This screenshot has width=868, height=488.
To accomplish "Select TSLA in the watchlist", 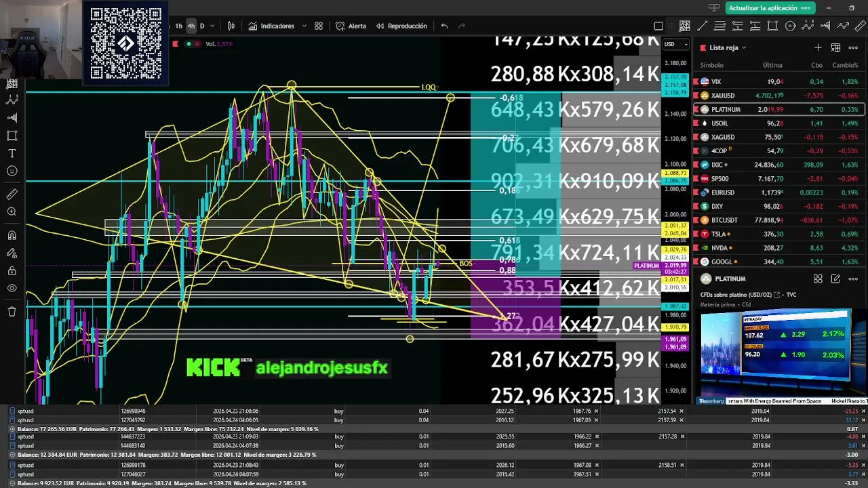I will (x=778, y=234).
